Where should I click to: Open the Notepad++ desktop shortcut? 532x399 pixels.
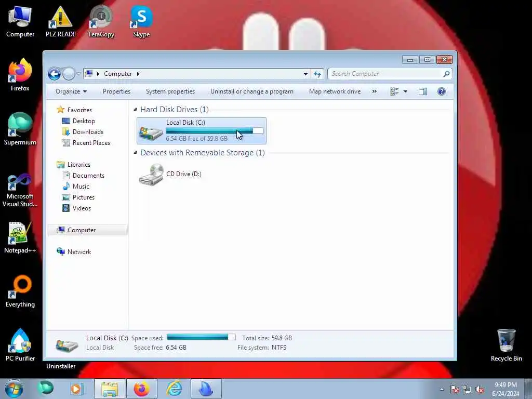click(x=20, y=237)
